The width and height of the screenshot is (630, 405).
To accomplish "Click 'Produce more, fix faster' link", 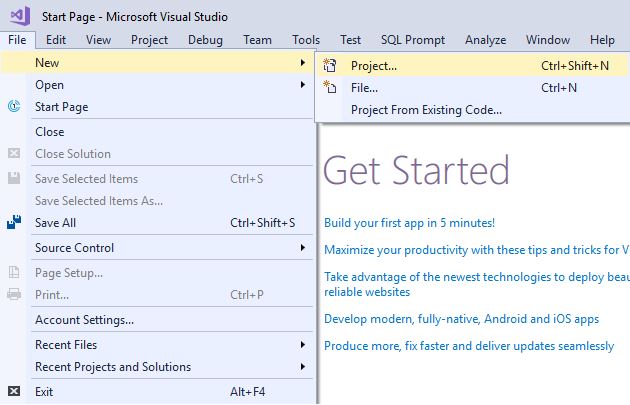I will pyautogui.click(x=469, y=346).
